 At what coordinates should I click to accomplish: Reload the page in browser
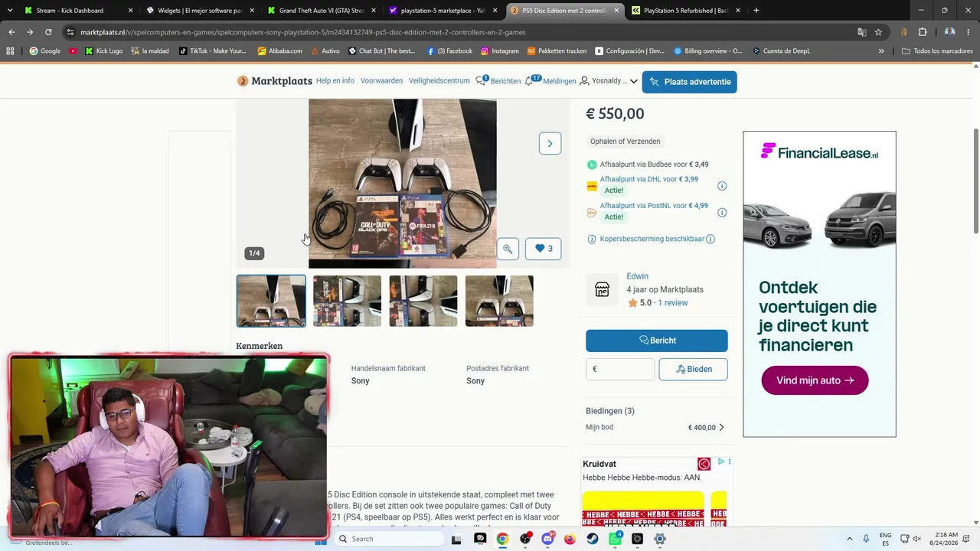[x=48, y=32]
